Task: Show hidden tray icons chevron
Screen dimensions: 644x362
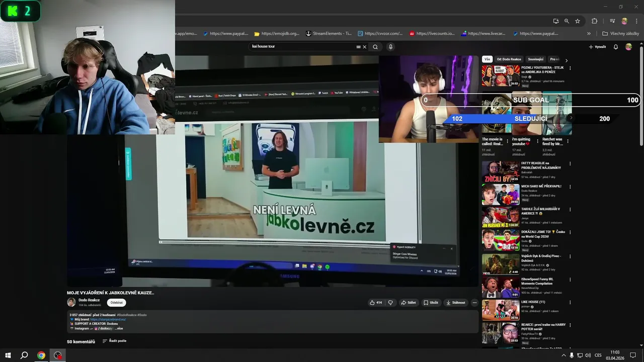Action: click(563, 355)
